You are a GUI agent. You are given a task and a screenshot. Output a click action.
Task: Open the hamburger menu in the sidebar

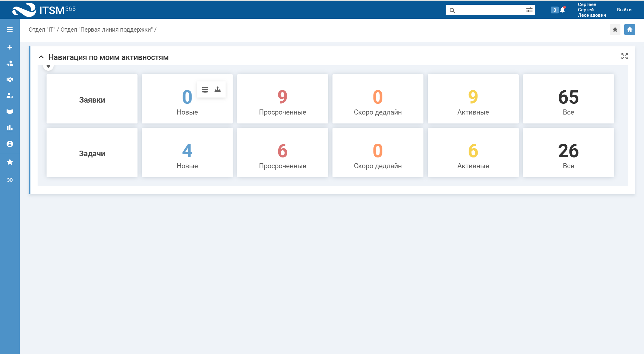(10, 29)
